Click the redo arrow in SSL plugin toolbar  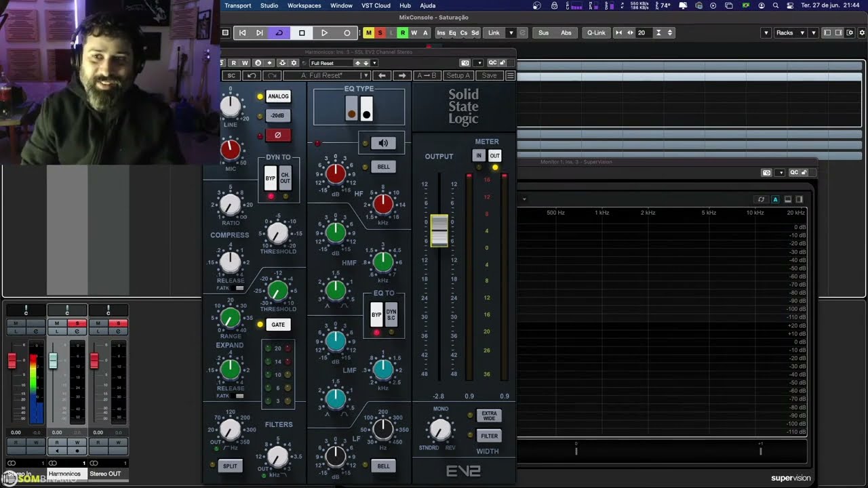point(272,75)
